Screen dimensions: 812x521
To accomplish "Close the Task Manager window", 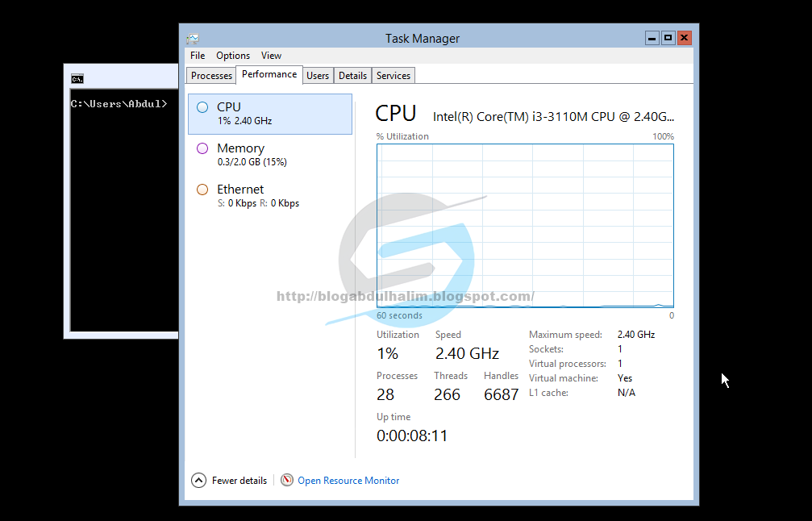I will coord(684,38).
